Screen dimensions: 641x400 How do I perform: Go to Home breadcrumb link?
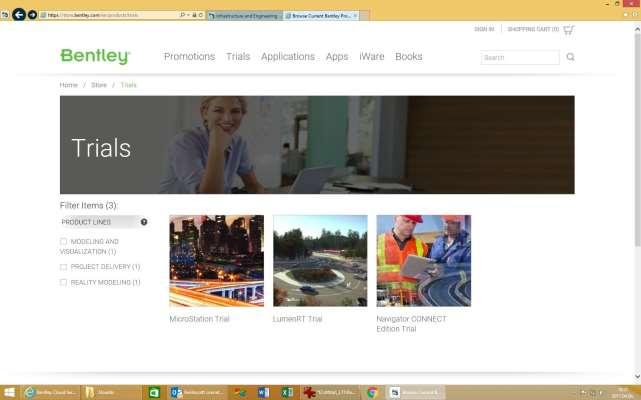click(x=68, y=85)
